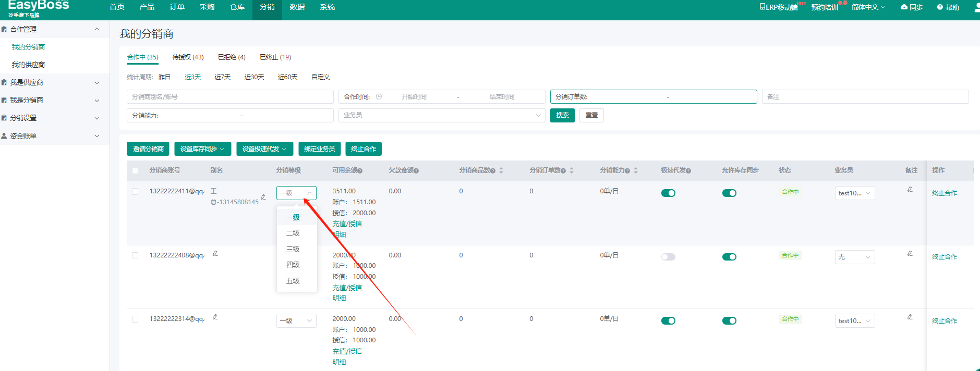Viewport: 980px width, 371px height.
Task: Click 终止合作 link in first row
Action: (x=945, y=193)
